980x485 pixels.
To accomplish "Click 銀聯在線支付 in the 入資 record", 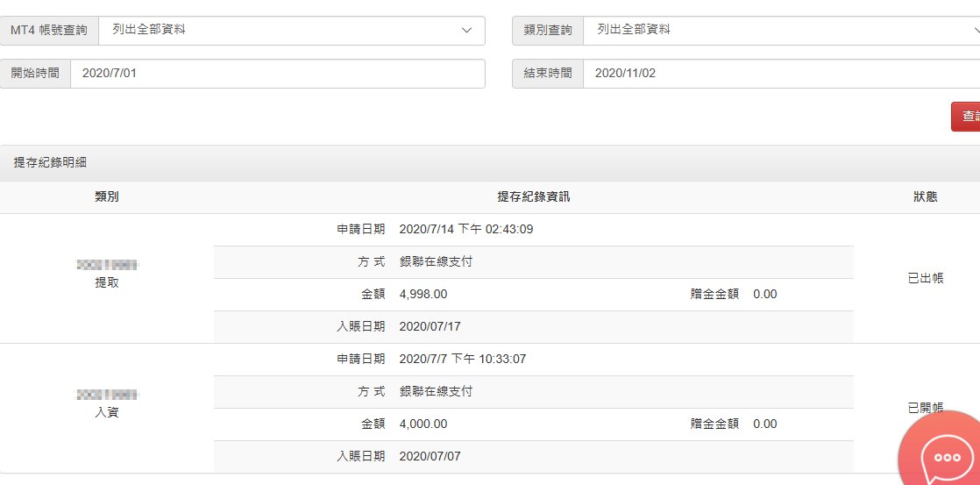I will (x=436, y=392).
